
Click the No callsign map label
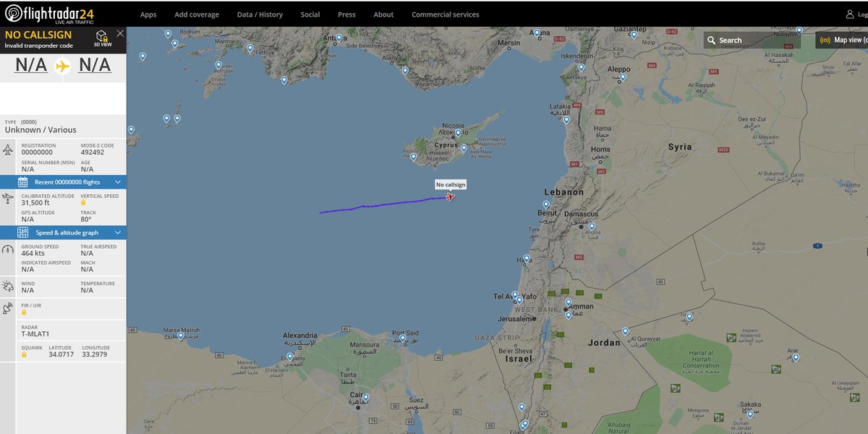tap(451, 184)
